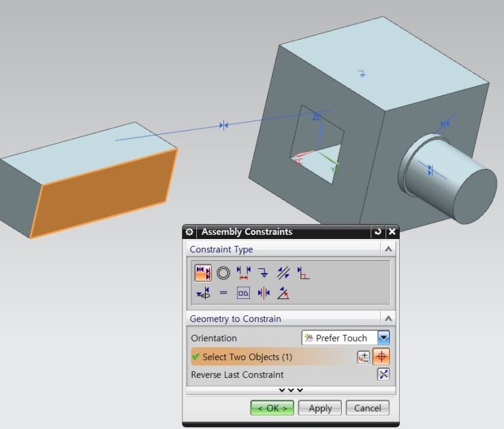Select the Angle constraint icon
This screenshot has height=429, width=504.
[x=283, y=293]
